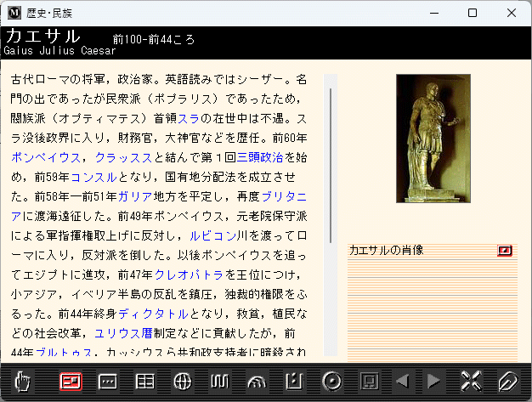Click the hand pointer icon in toolbar
Screen dimensions: 532x402
pyautogui.click(x=23, y=382)
